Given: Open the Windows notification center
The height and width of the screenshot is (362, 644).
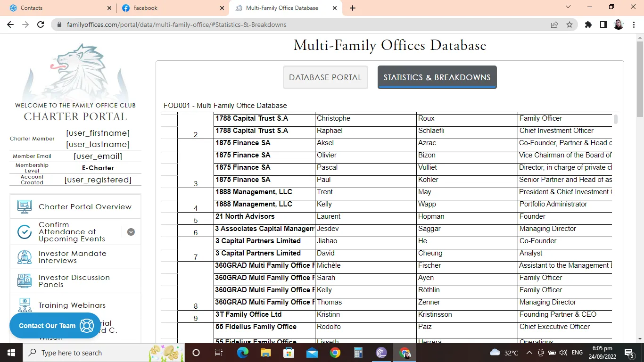Looking at the screenshot, I should 629,353.
